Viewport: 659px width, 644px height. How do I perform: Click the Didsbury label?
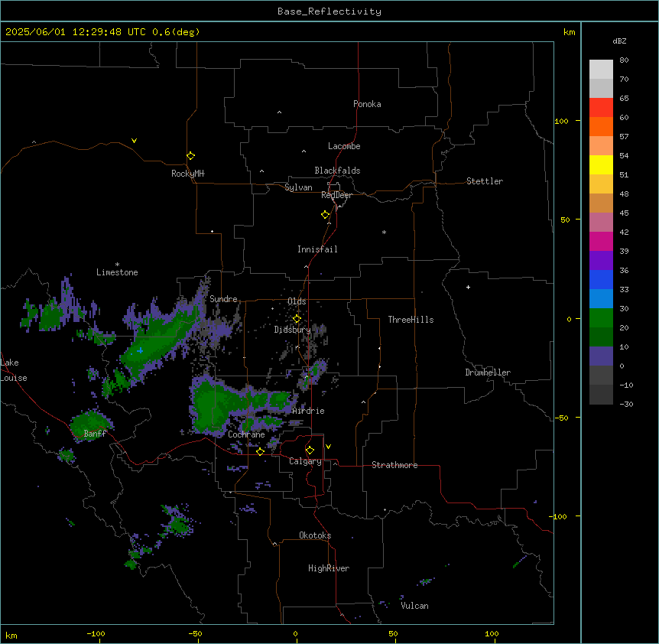[292, 330]
